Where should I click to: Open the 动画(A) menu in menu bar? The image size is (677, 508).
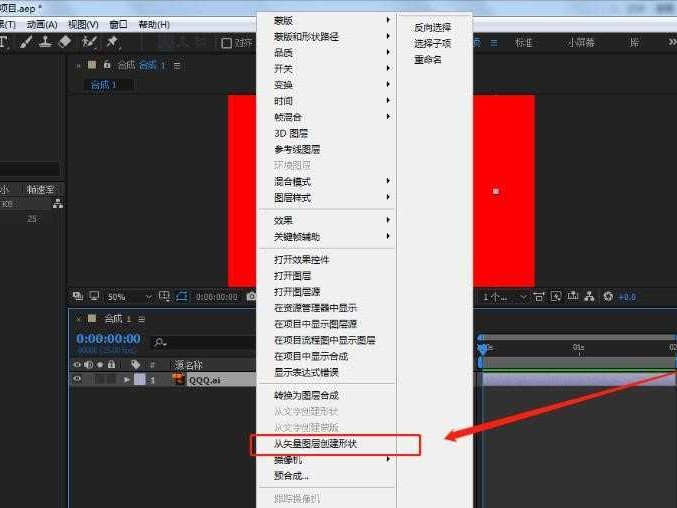point(42,25)
